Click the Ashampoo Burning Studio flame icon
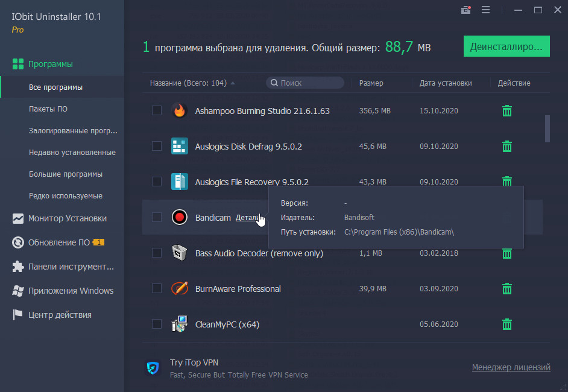This screenshot has height=392, width=568. [x=179, y=110]
